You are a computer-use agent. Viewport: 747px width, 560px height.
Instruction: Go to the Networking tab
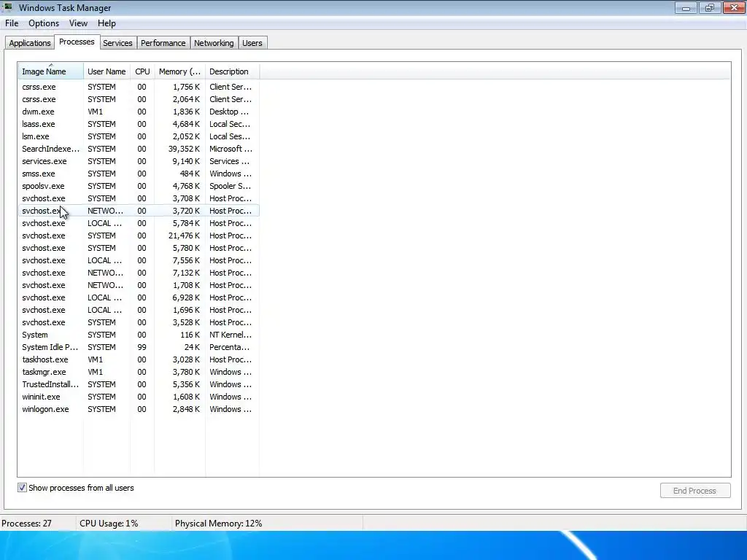point(214,43)
